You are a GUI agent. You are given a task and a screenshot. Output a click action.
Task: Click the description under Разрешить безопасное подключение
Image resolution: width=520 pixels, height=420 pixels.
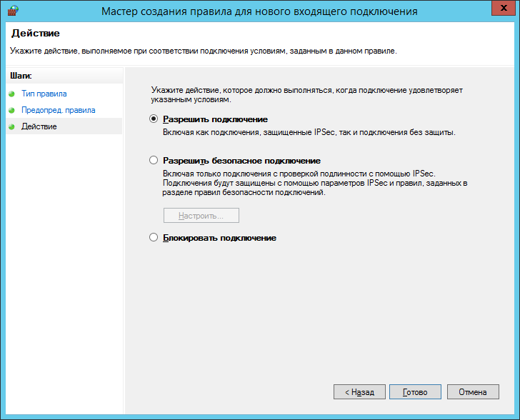click(314, 184)
